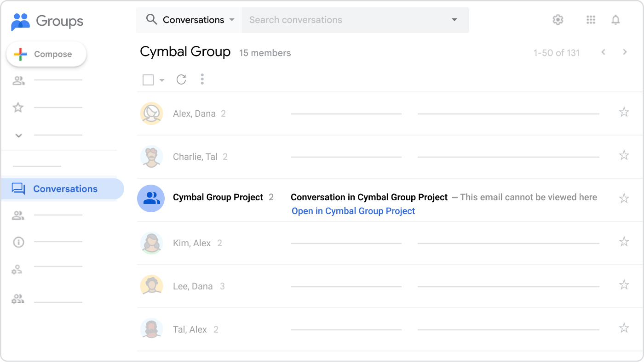Open the settings gear icon
644x362 pixels.
pyautogui.click(x=558, y=20)
